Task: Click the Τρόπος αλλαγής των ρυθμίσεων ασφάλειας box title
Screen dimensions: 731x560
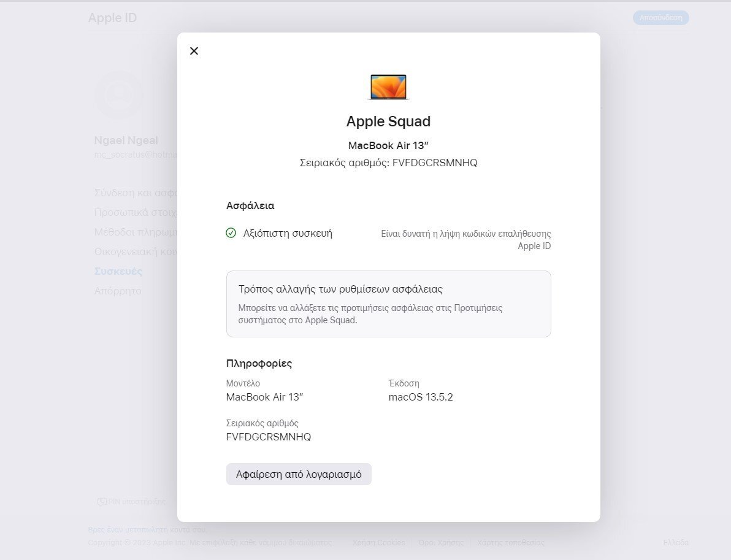Action: [340, 289]
